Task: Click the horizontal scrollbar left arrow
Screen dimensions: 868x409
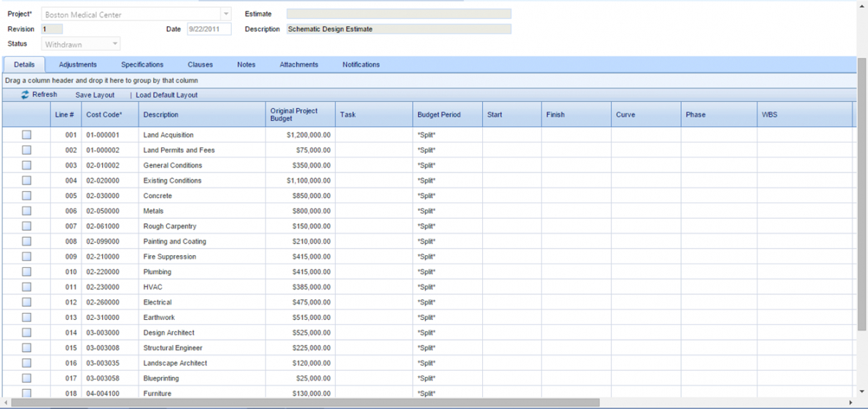Action: (6, 403)
